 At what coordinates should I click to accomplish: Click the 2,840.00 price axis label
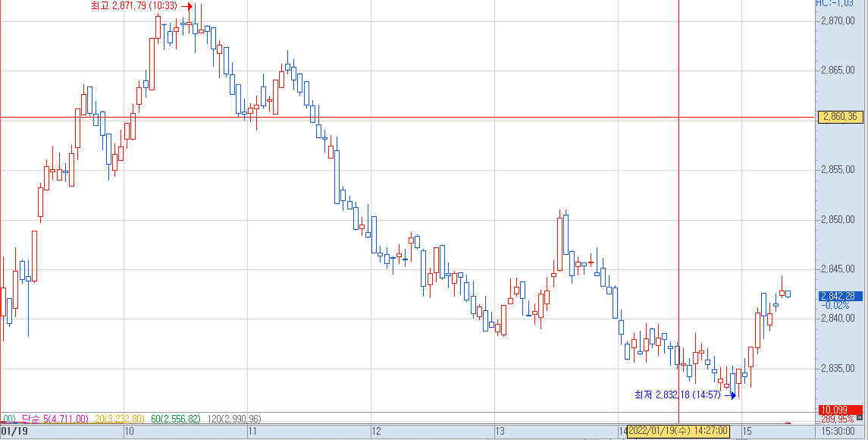pyautogui.click(x=840, y=318)
